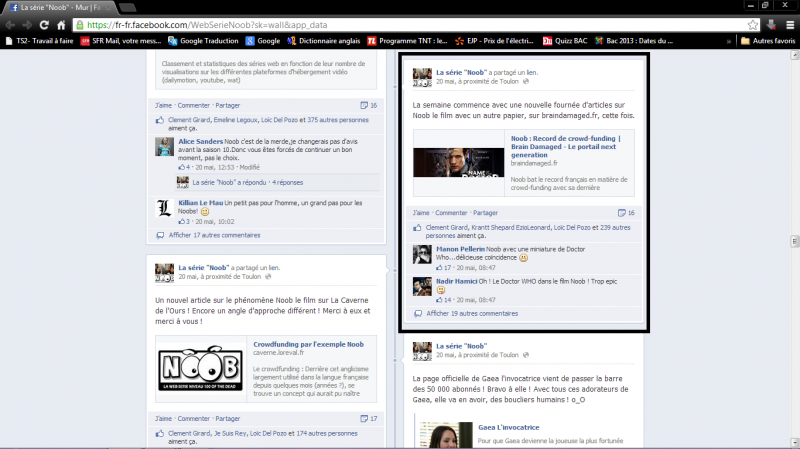The image size is (800, 449).
Task: Click the like count icon on Alice Sanders comment
Action: tap(184, 167)
